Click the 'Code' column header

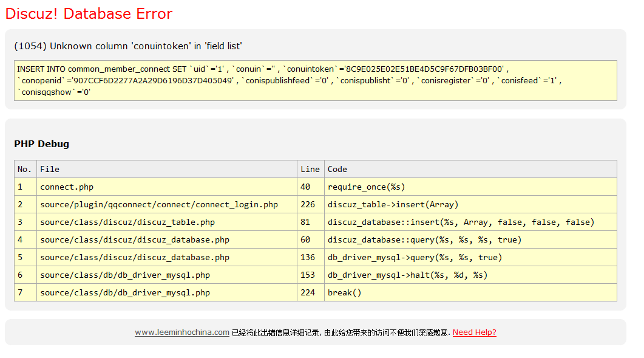(470, 169)
